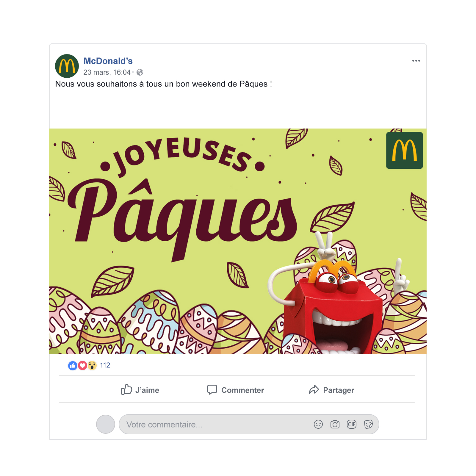
Task: Click the green McDonald's logo badge on image
Action: [404, 150]
